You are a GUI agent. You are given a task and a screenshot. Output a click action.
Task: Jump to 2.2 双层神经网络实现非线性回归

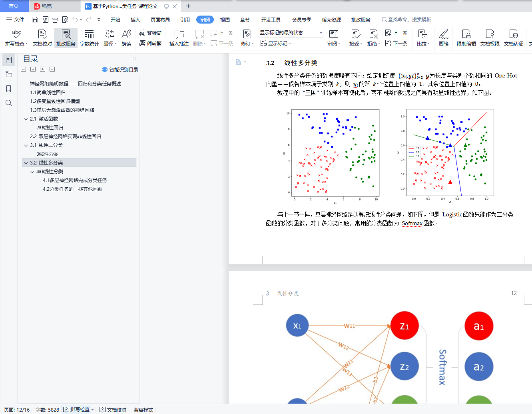(x=66, y=137)
